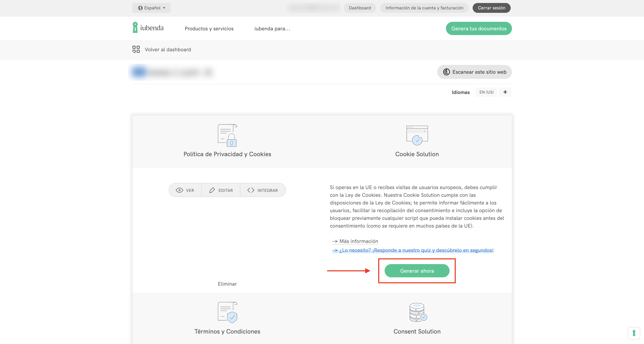Click the iubenda keyhole logo
The height and width of the screenshot is (344, 644).
135,28
